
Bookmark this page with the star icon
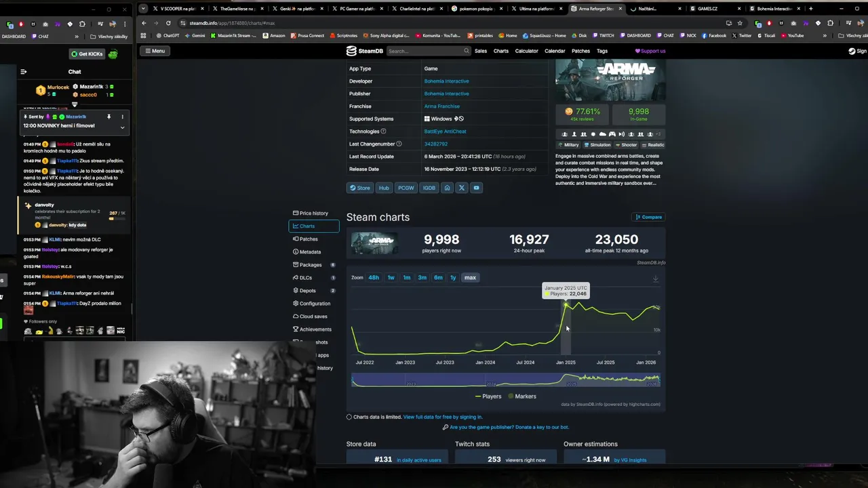(740, 23)
